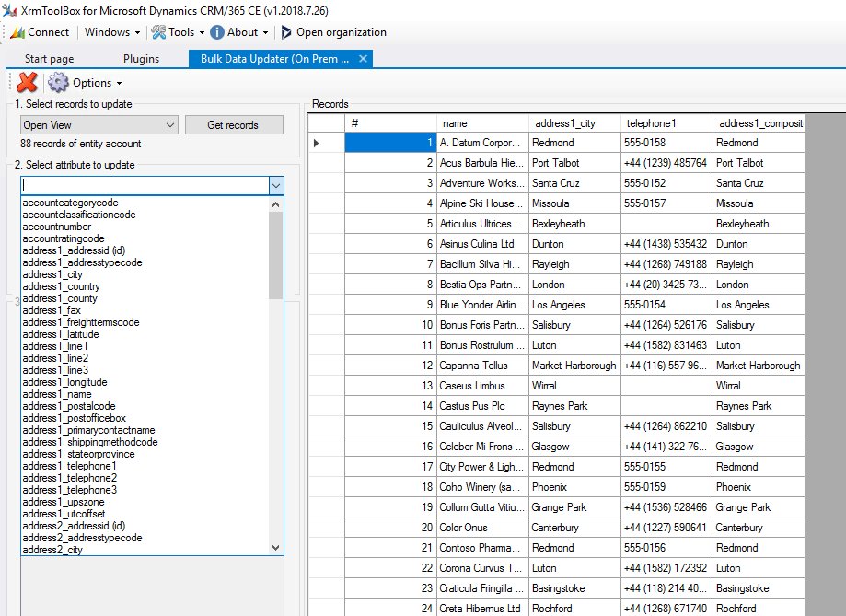Click the Port Talbot city cell
Image resolution: width=846 pixels, height=616 pixels.
pos(574,163)
